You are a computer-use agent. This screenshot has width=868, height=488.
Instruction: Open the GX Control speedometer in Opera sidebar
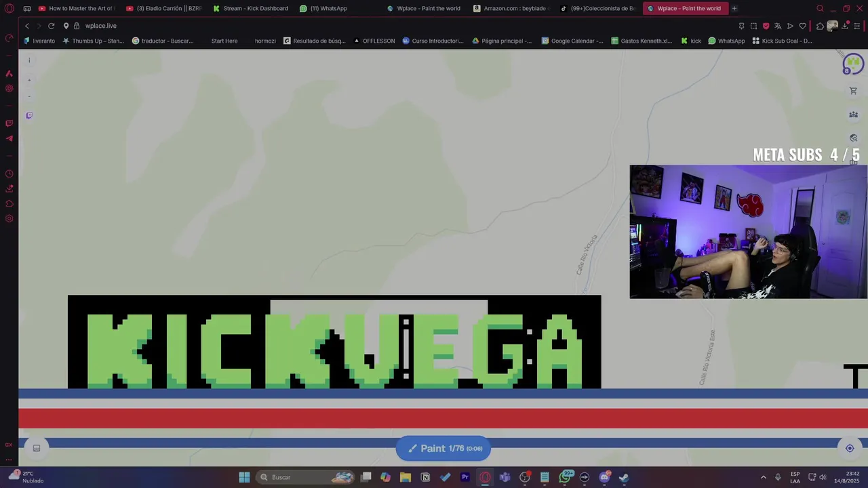point(9,38)
